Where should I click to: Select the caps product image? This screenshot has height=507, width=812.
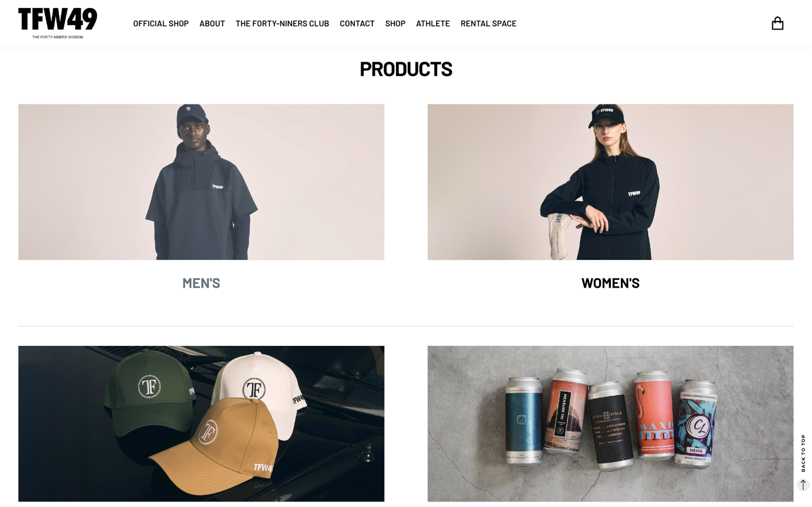(201, 424)
